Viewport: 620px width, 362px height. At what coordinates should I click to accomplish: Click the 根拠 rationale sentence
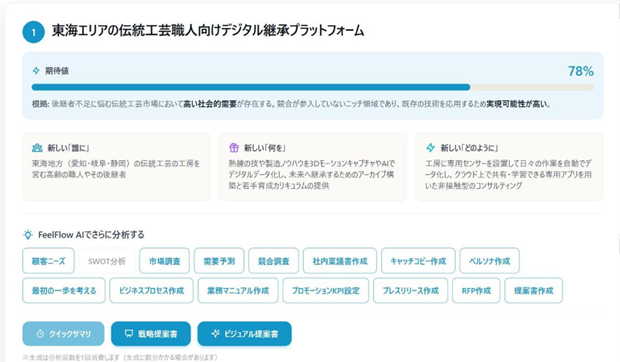[x=291, y=104]
